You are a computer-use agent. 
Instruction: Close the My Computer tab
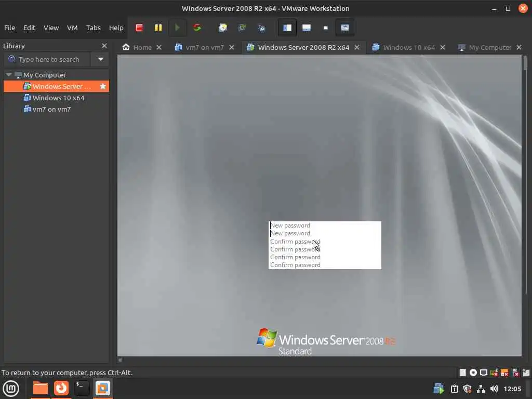519,47
